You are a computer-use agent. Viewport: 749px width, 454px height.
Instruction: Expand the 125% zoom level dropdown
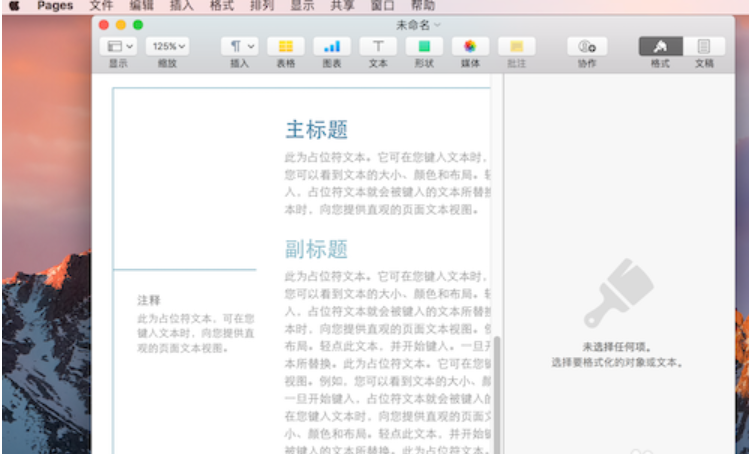click(x=167, y=46)
